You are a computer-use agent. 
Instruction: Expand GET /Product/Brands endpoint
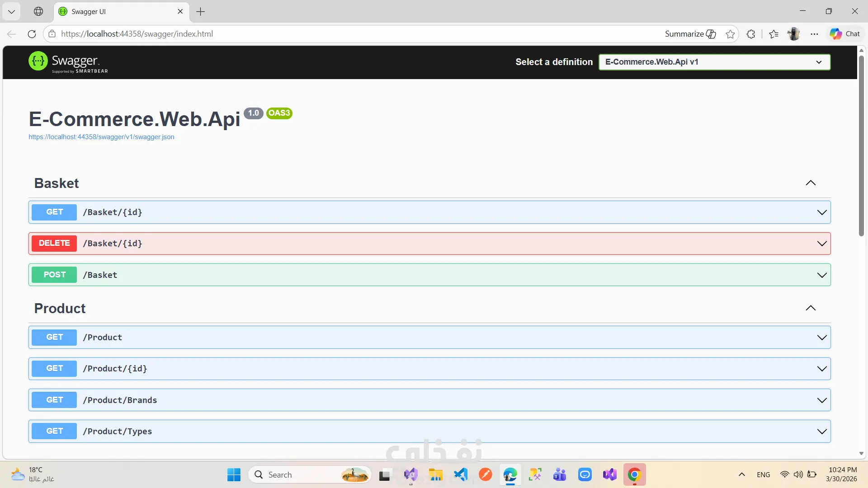tap(821, 400)
